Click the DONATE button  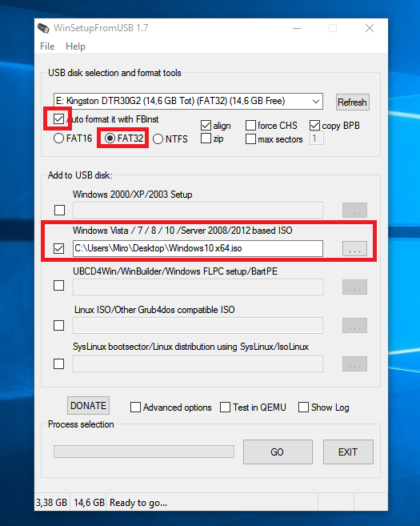[x=88, y=406]
